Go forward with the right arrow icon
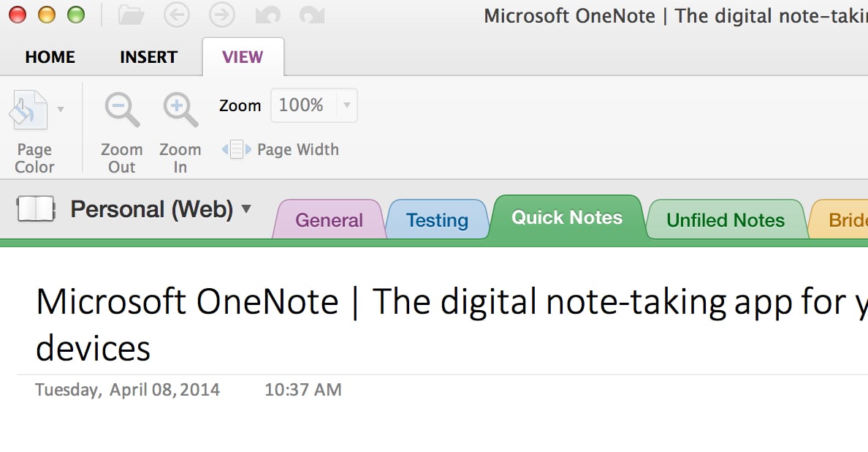The width and height of the screenshot is (868, 452). (221, 15)
